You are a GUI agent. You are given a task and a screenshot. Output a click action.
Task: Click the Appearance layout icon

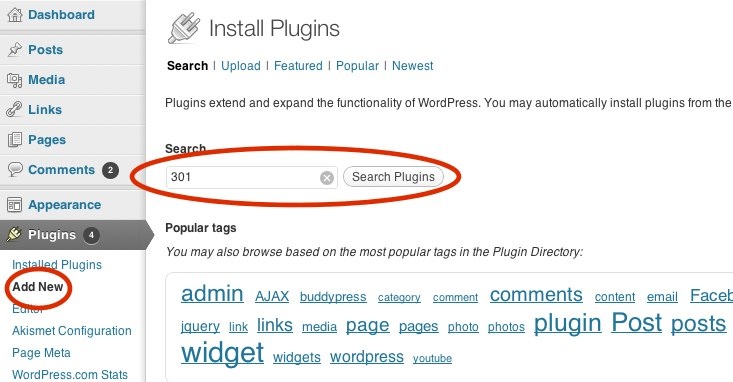[14, 205]
